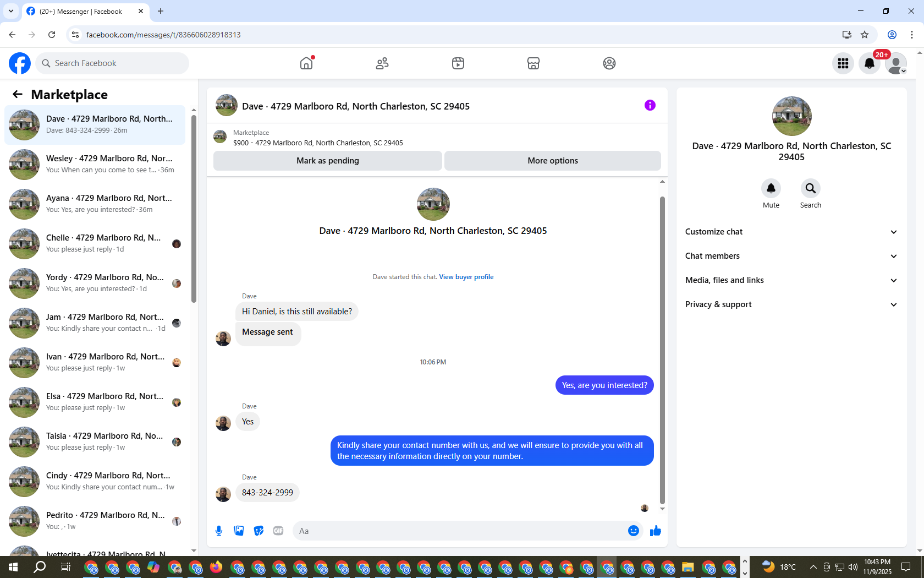Viewport: 924px width, 578px height.
Task: Open Firefox from the taskbar
Action: 216,567
